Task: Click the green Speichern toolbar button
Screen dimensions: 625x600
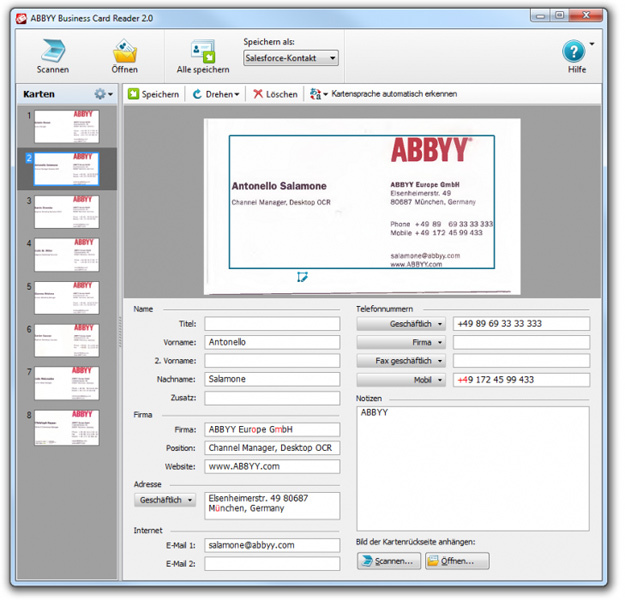Action: (x=153, y=94)
